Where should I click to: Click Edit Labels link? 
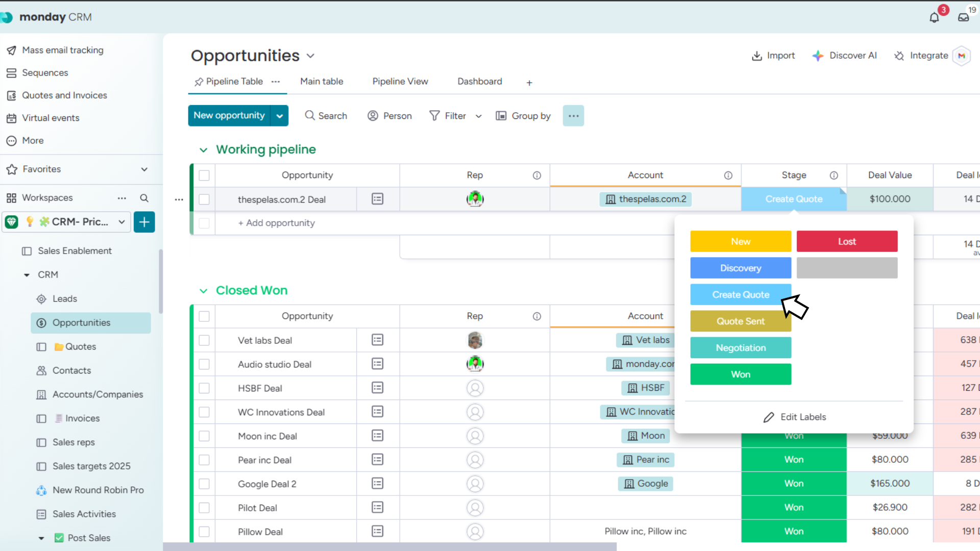tap(794, 417)
